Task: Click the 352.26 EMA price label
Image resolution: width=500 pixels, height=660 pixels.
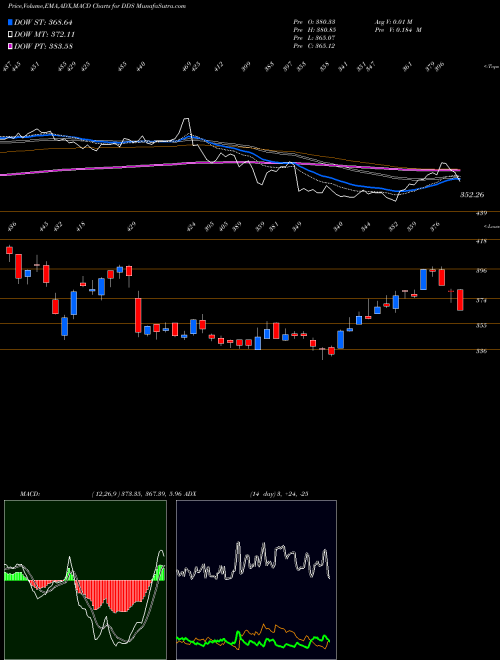Action: [x=472, y=195]
